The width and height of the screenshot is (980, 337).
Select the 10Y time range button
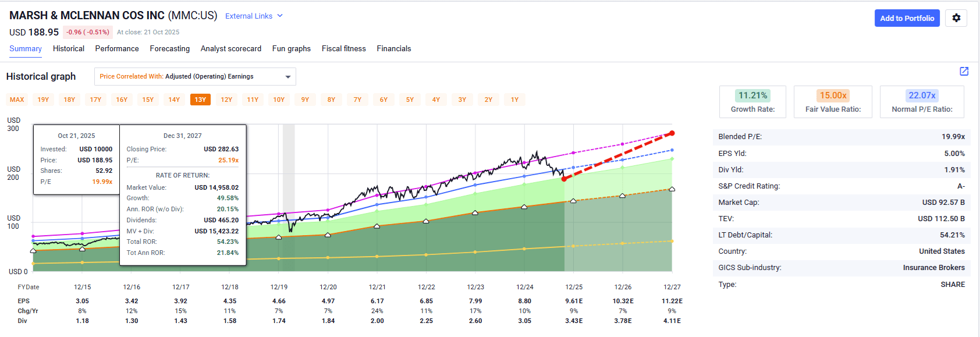(279, 100)
